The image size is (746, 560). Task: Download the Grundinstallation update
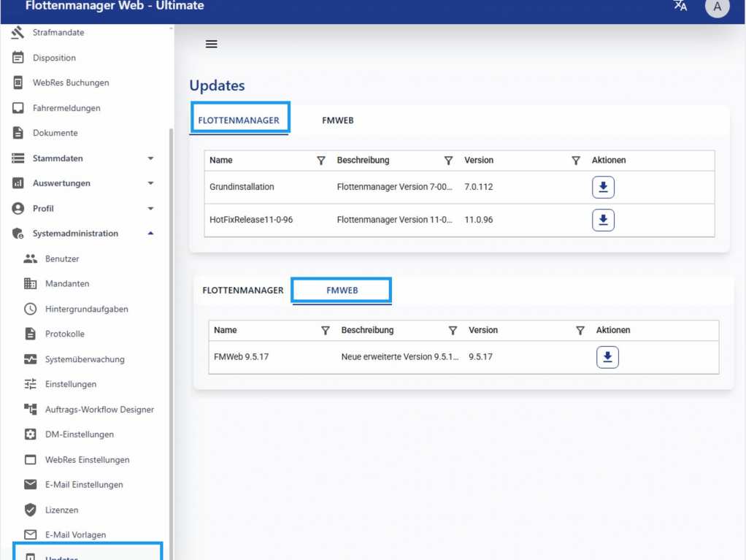click(603, 188)
